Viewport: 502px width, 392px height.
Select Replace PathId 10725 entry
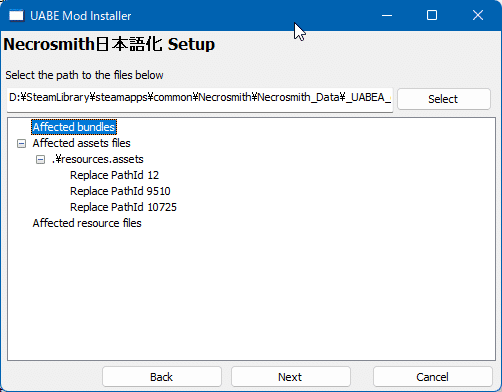(123, 207)
